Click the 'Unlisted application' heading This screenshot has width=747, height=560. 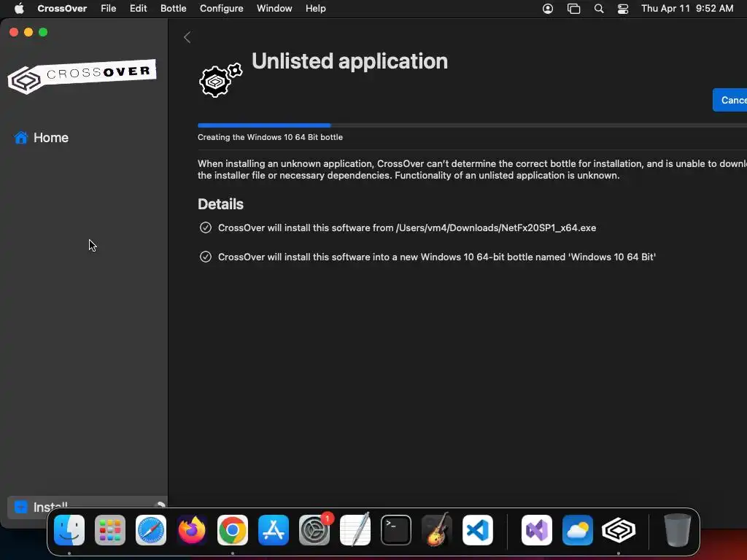pyautogui.click(x=349, y=61)
